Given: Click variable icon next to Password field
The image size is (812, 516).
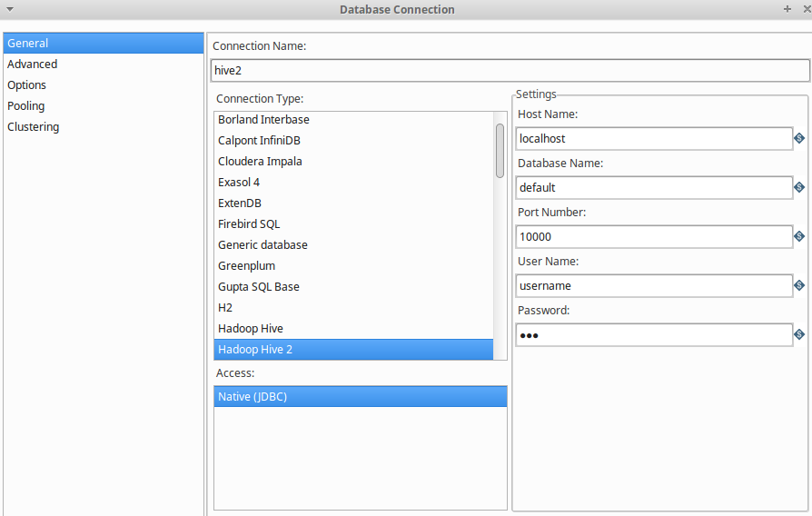Looking at the screenshot, I should [x=799, y=334].
